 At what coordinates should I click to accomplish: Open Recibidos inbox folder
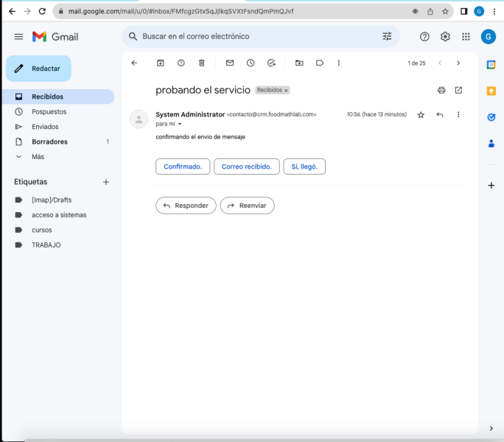click(x=58, y=97)
